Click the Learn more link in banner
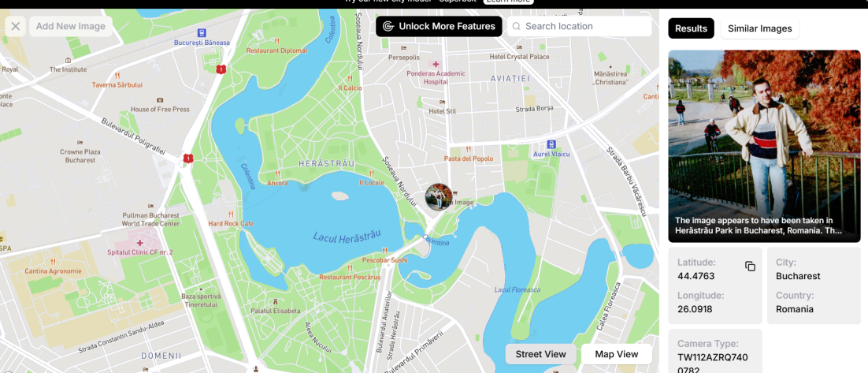Viewport: 868px width, 373px height. pyautogui.click(x=508, y=2)
